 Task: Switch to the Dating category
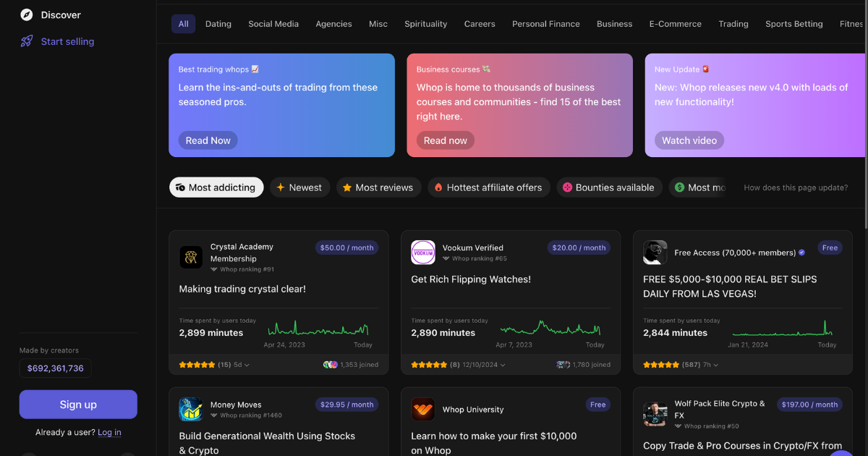point(218,24)
